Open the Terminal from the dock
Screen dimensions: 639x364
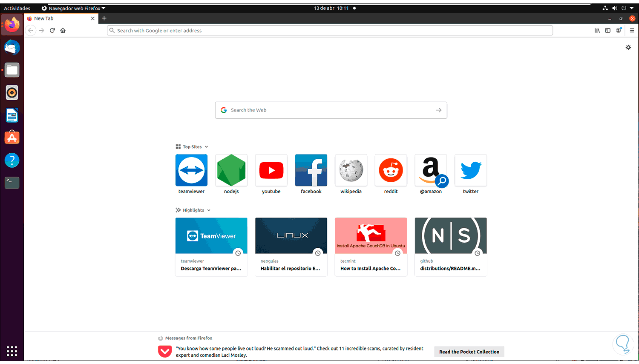(x=12, y=182)
